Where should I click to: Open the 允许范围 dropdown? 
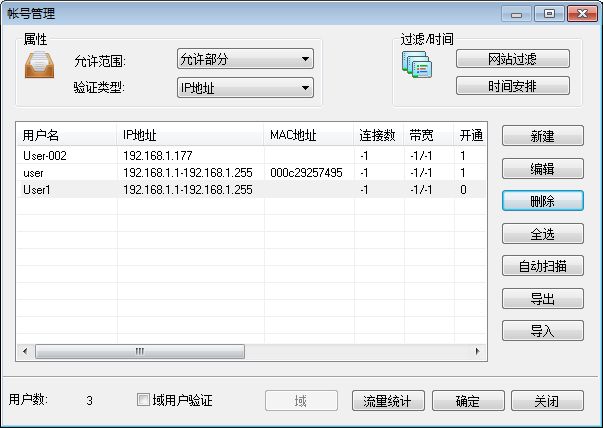point(245,59)
